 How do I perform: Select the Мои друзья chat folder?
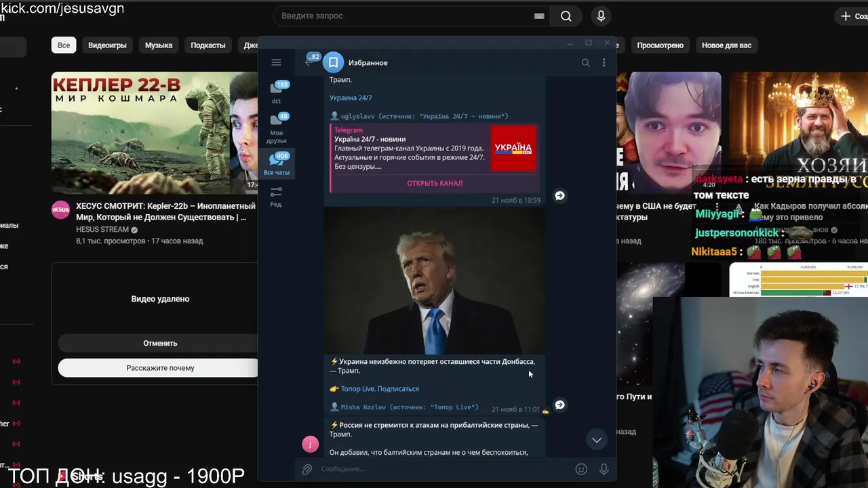(x=277, y=129)
